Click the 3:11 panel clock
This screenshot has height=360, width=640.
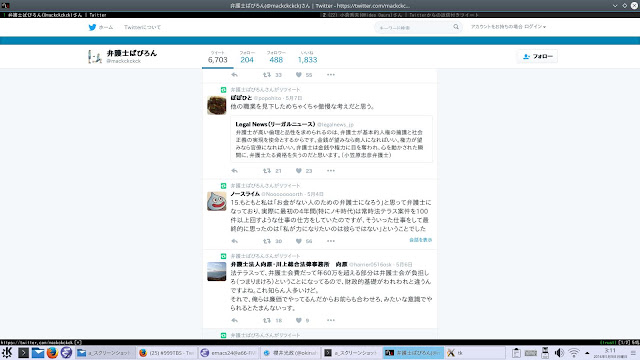pos(610,353)
